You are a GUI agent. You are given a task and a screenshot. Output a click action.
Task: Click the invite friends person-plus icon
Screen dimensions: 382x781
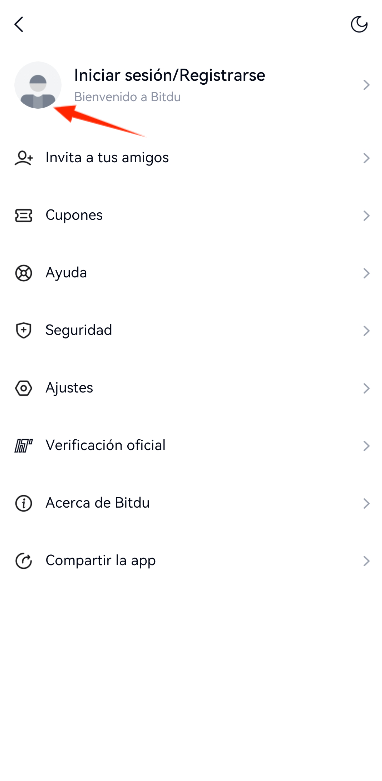click(23, 158)
